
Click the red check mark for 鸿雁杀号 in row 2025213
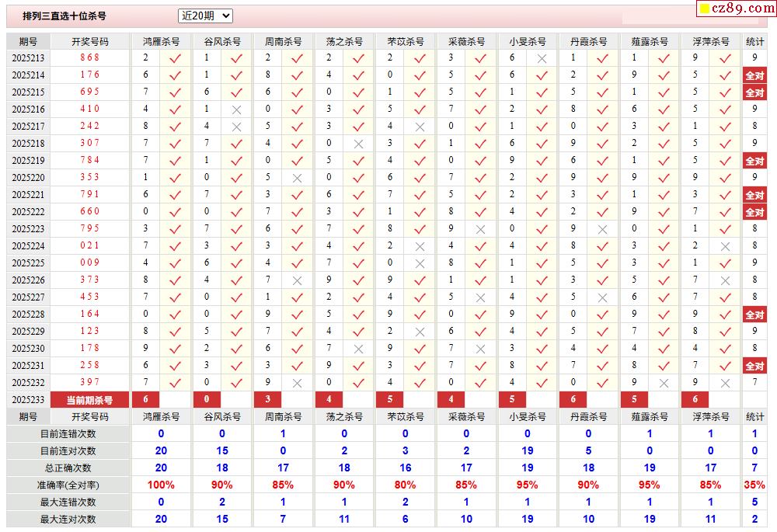point(175,58)
